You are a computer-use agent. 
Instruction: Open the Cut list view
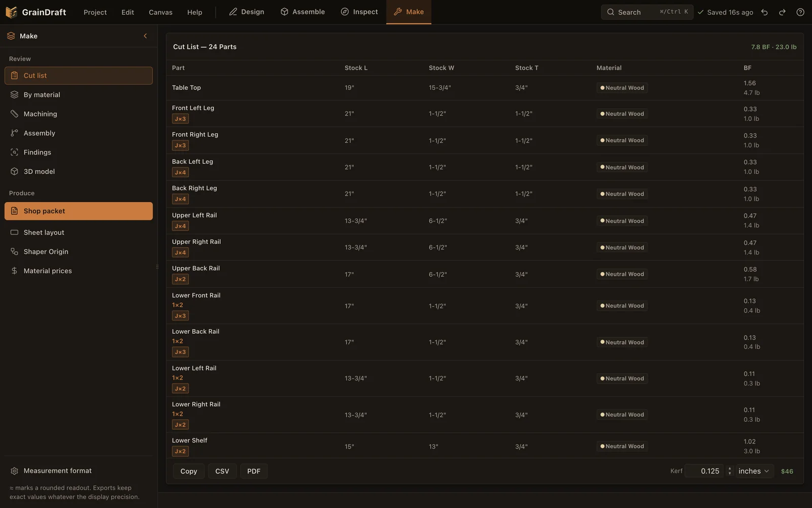(79, 76)
